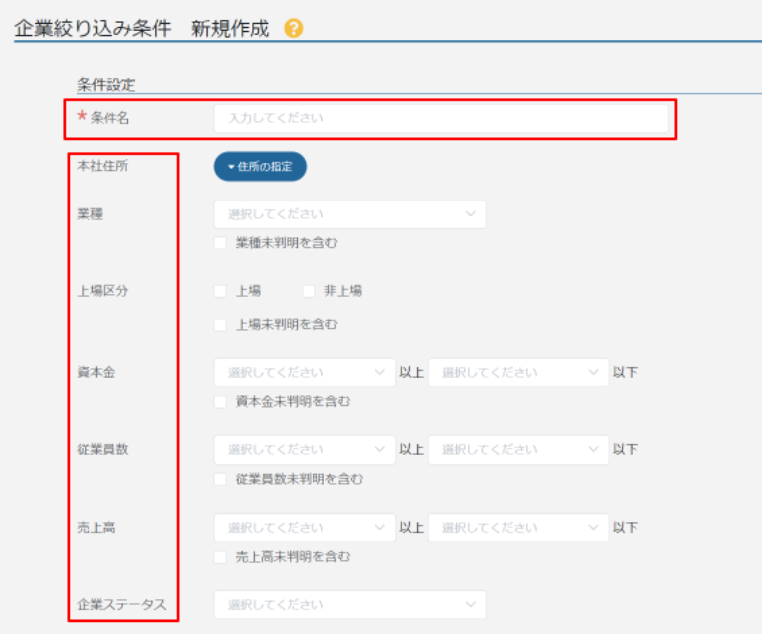Screen dimensions: 762x634
Task: Enable 売上高未判明を含む checkbox
Action: tap(220, 556)
